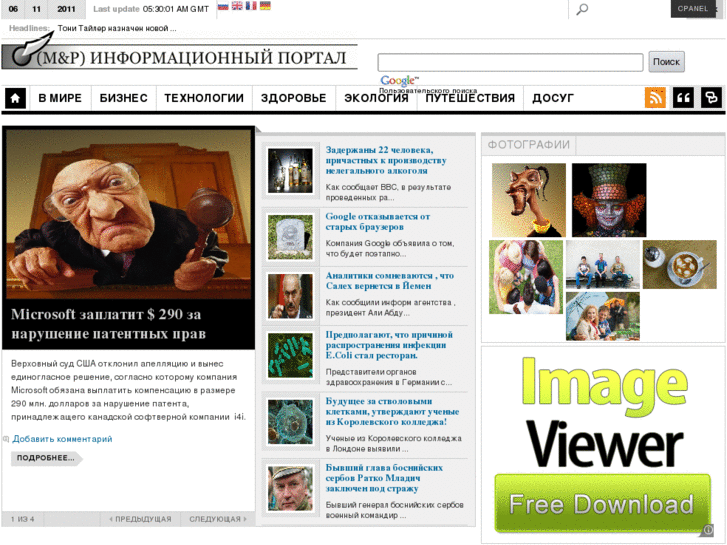Click the green bacteria thumbnail
This screenshot has height=545, width=727.
(290, 355)
